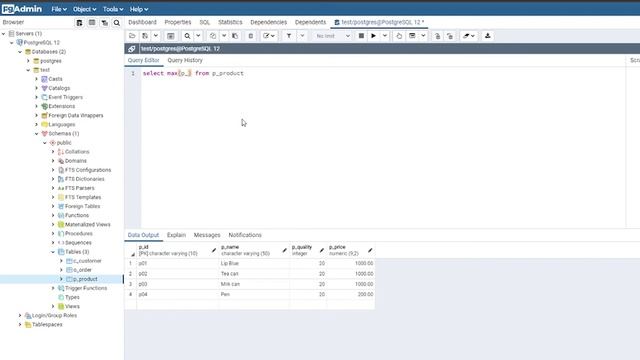Collapse the Schemas (1) tree node
The image size is (640, 360).
(x=36, y=133)
